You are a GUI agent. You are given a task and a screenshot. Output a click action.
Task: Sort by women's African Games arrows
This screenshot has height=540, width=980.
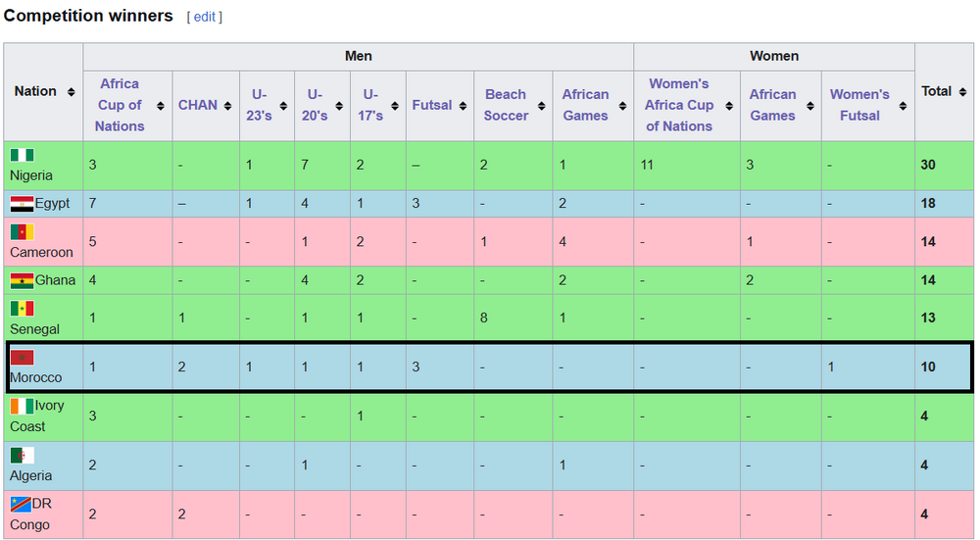point(810,106)
